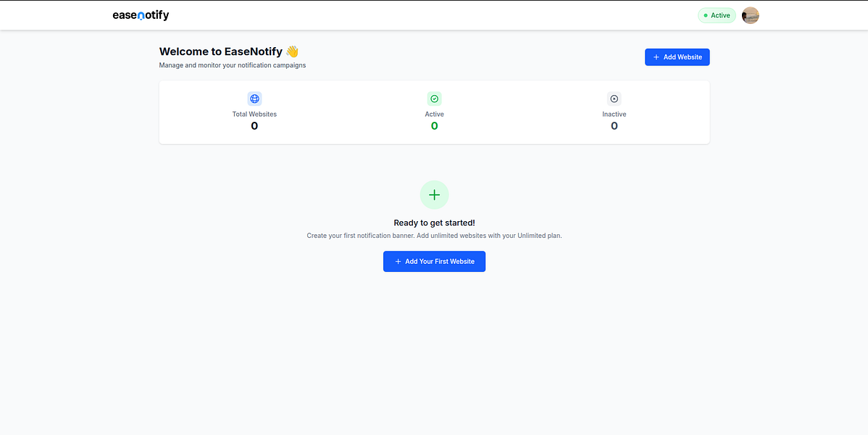868x435 pixels.
Task: Click the green status dot inside Active badge
Action: pos(705,14)
